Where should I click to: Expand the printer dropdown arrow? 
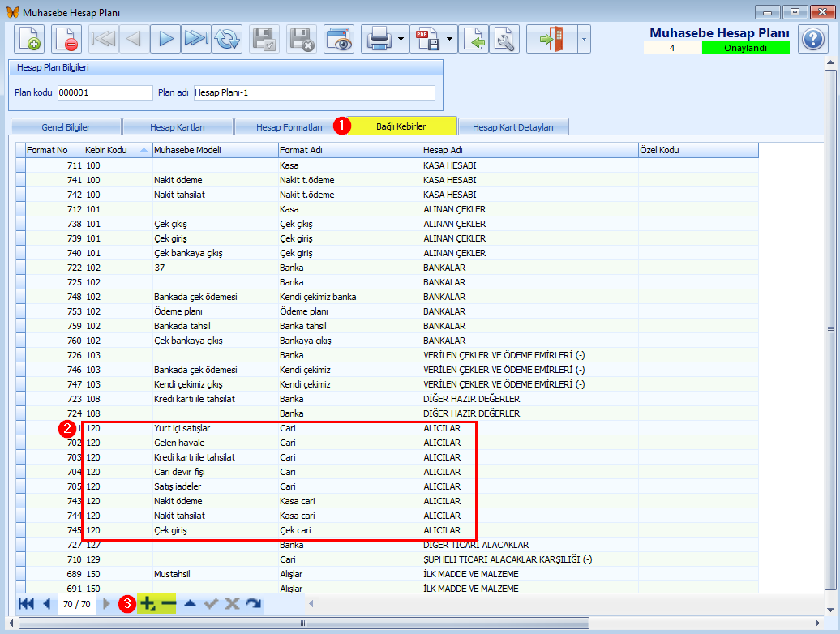(x=401, y=39)
